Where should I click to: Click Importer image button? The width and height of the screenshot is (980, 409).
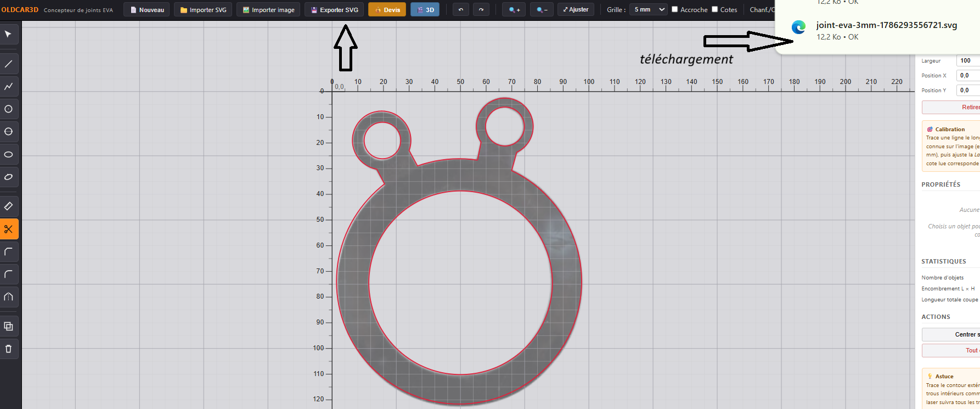coord(269,10)
